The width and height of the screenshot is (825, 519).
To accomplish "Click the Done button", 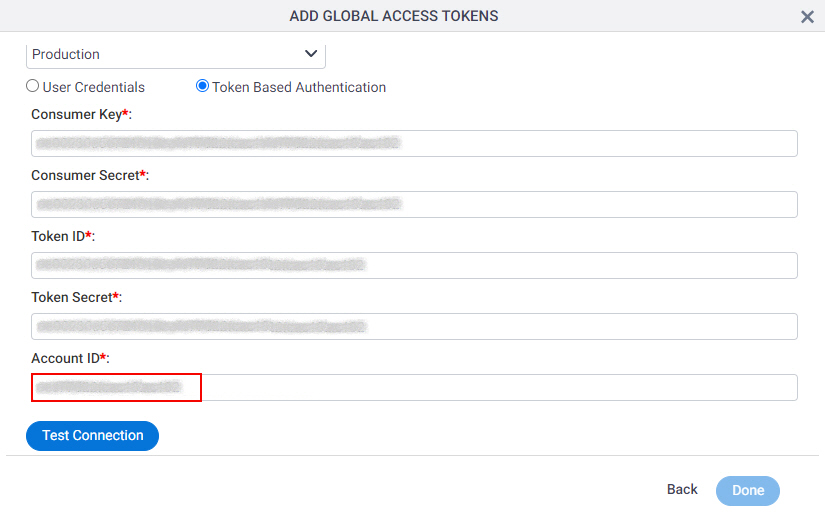I will 748,491.
